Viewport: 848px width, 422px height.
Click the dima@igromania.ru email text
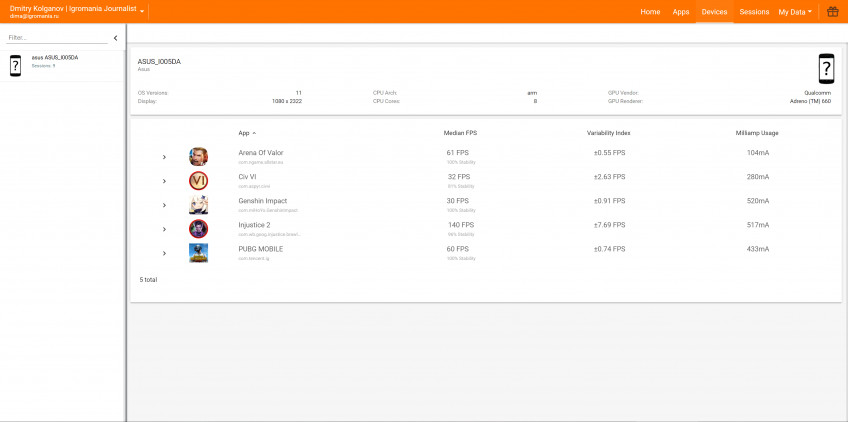[34, 16]
